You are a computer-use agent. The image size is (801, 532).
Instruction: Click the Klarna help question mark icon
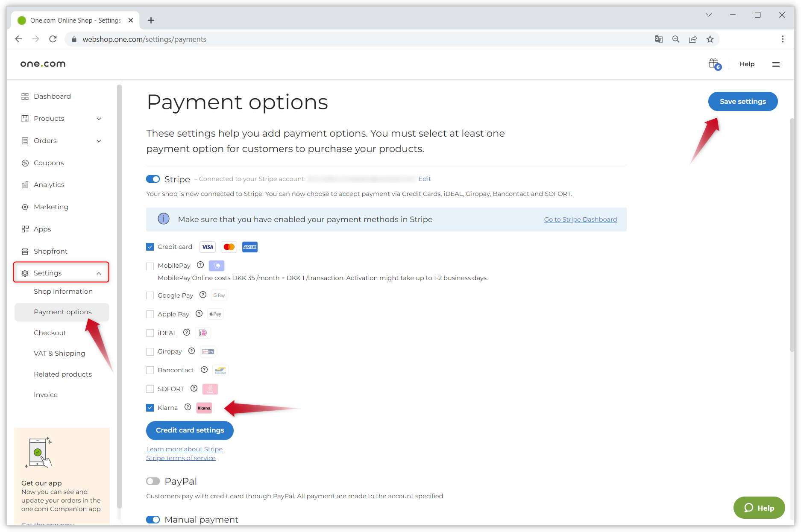[188, 407]
